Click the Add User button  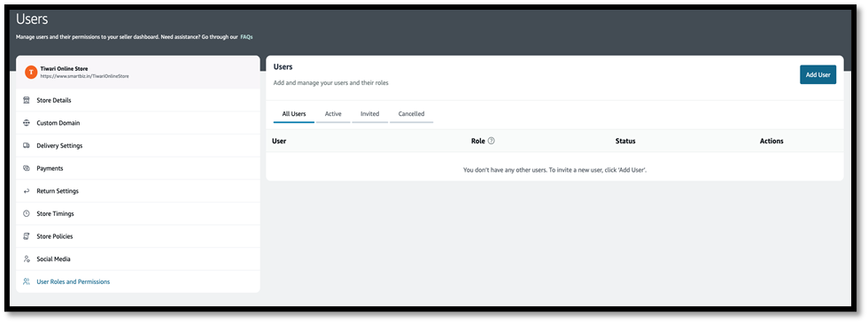coord(818,74)
